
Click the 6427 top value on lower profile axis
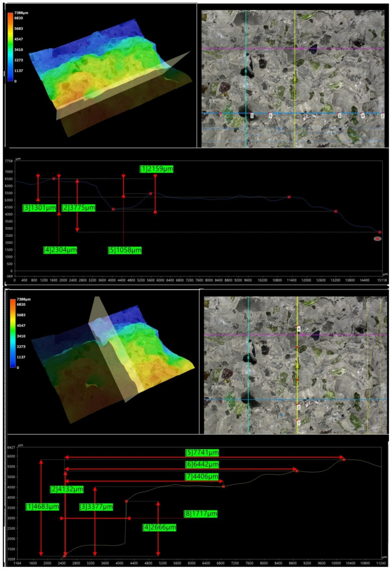point(12,447)
